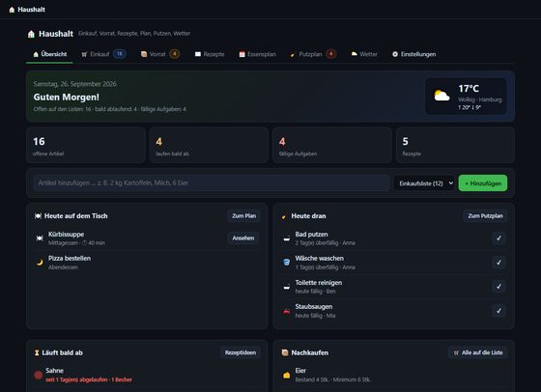Click the red icon next to Staubsaugen
The image size is (541, 392).
coord(286,311)
